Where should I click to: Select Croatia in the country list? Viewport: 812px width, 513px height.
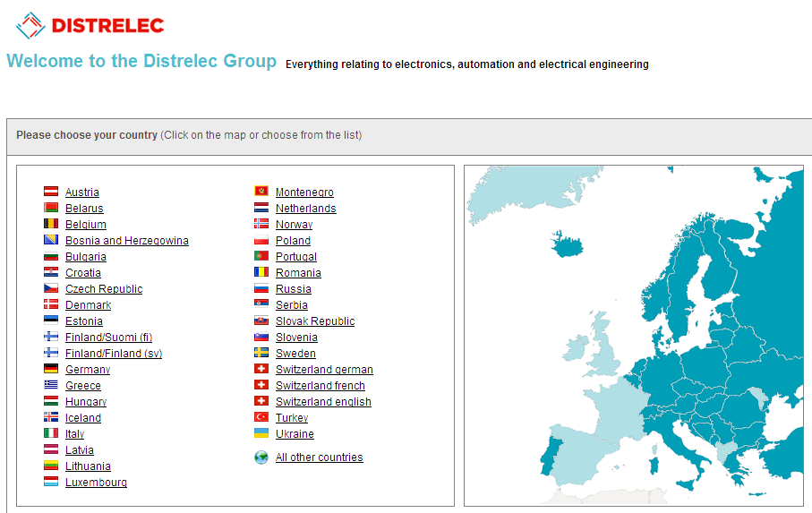pyautogui.click(x=83, y=273)
